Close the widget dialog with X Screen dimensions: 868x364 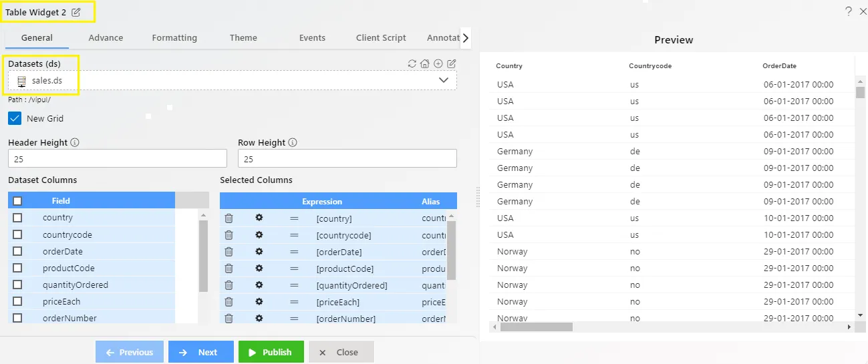click(863, 11)
